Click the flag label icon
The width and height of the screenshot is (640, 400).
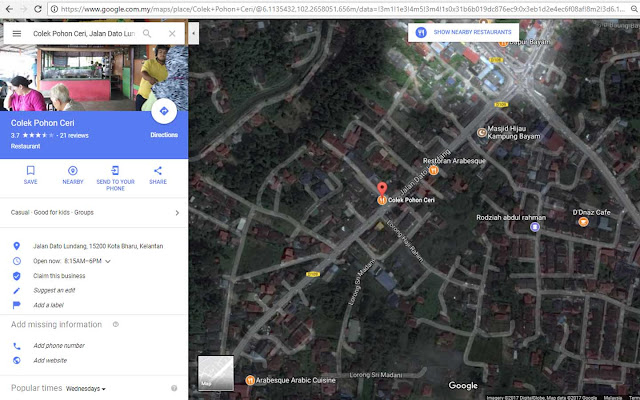click(x=16, y=305)
